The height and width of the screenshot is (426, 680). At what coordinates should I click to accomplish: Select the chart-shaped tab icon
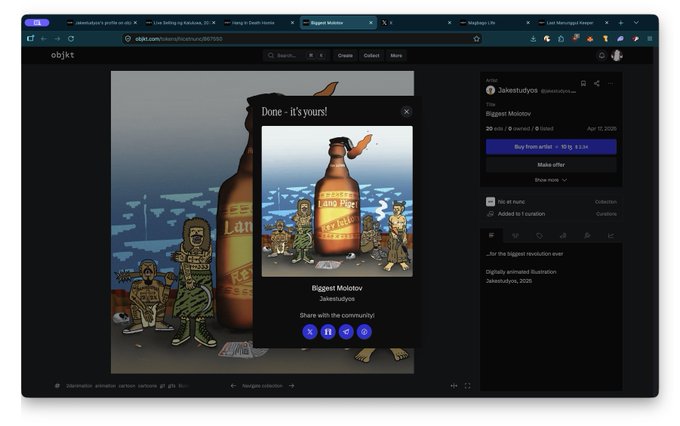tap(611, 236)
